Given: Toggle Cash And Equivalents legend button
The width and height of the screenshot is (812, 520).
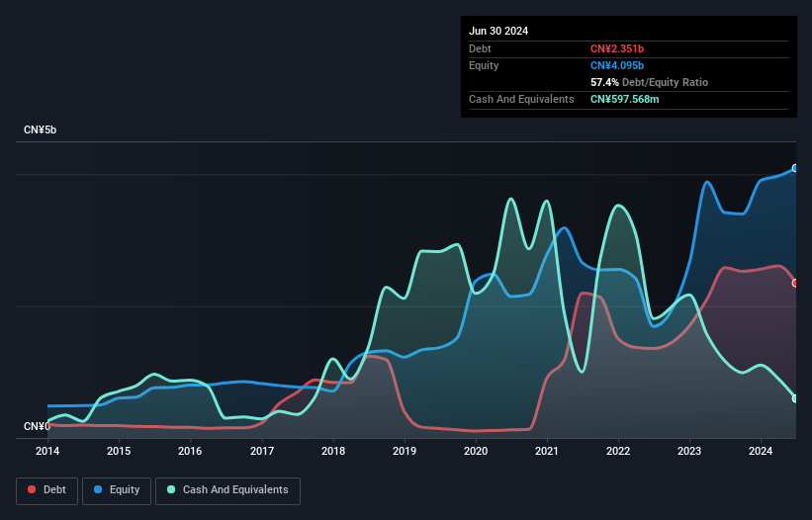Looking at the screenshot, I should point(227,490).
